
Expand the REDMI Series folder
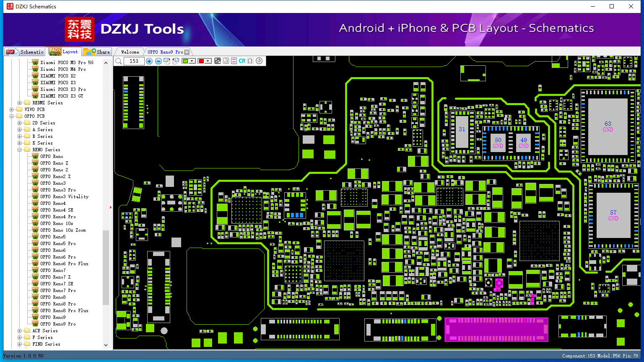20,103
